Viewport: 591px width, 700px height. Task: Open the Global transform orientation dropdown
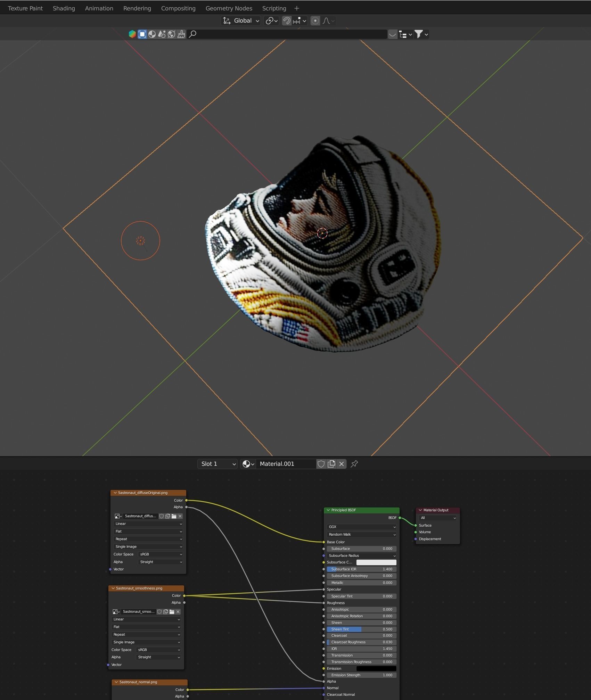[241, 21]
